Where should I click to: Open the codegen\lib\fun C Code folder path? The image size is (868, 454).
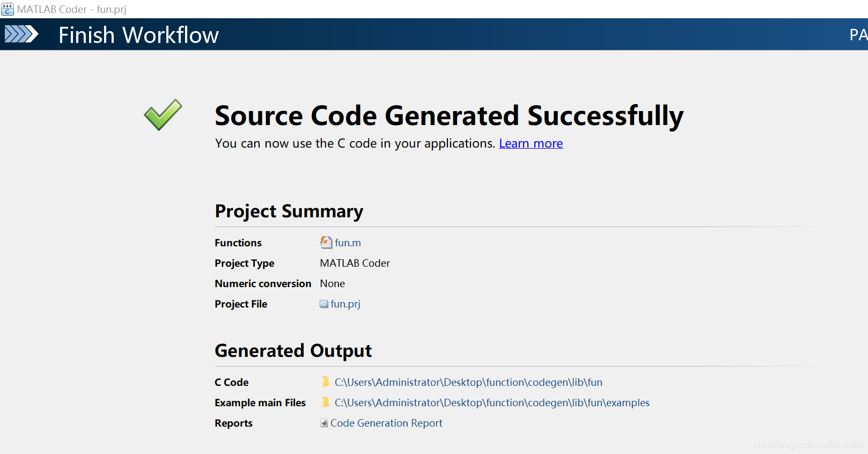(x=468, y=382)
